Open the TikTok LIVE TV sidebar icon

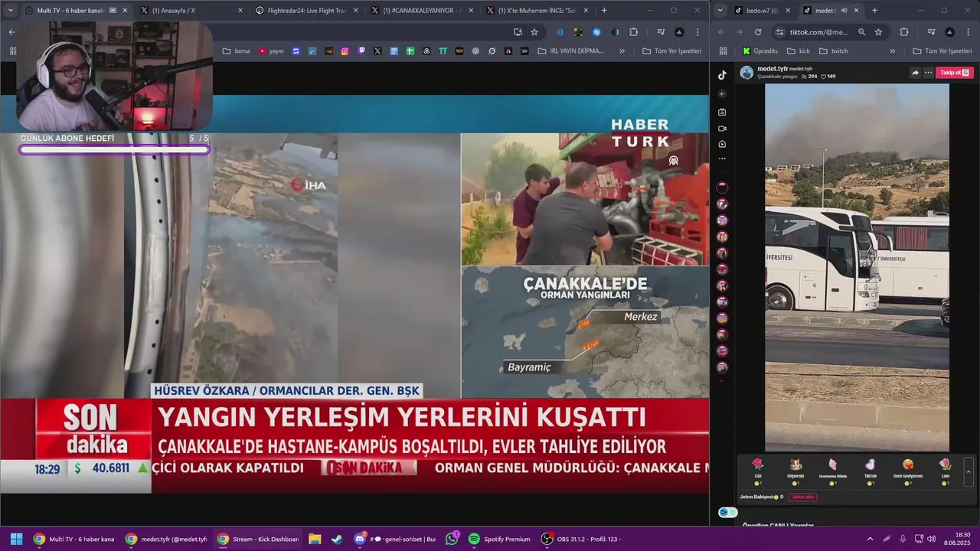coord(722,112)
